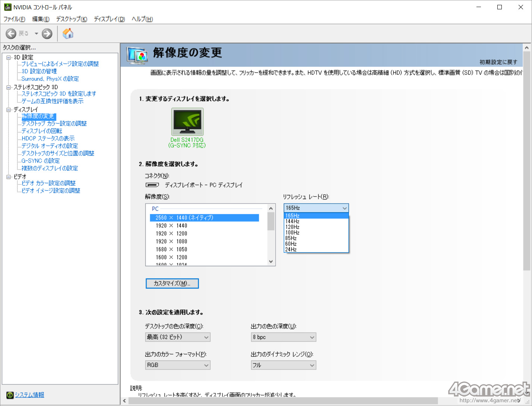Collapse the ステレオスコピック 3D tree node
The width and height of the screenshot is (532, 406).
tap(9, 87)
